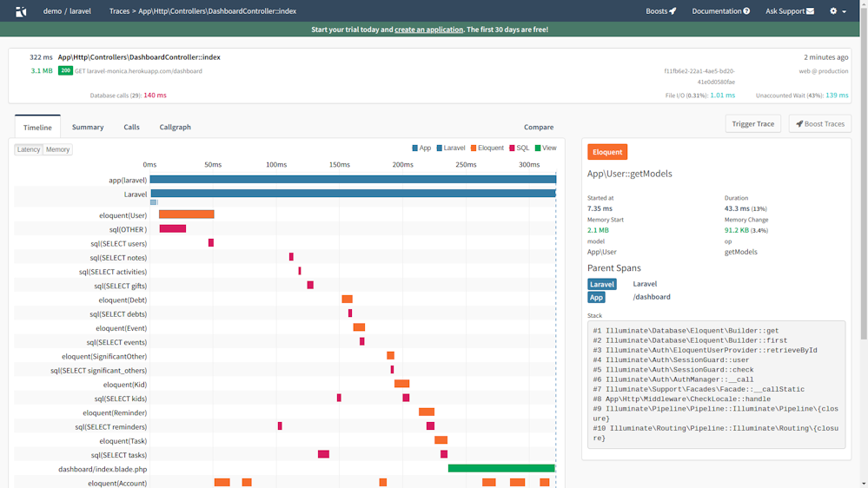Click the Tideways logo icon
The width and height of the screenshot is (868, 488).
pos(21,11)
